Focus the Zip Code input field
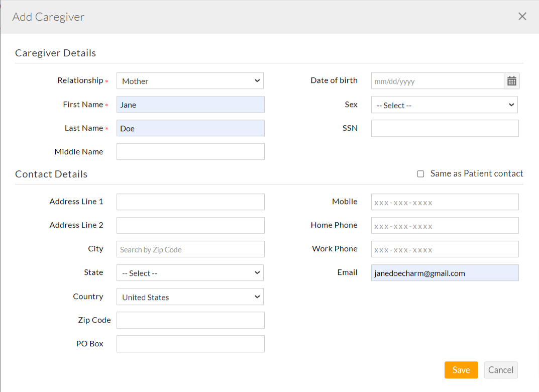The height and width of the screenshot is (392, 539). (190, 320)
